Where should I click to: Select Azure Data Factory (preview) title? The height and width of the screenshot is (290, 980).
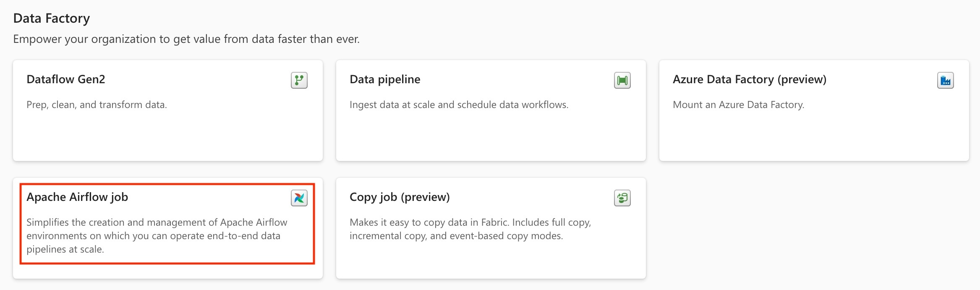[x=750, y=79]
